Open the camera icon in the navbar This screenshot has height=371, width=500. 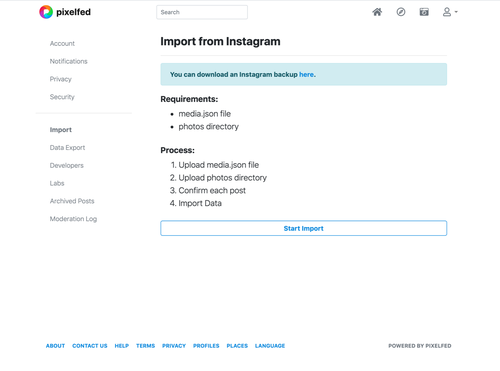tap(424, 12)
